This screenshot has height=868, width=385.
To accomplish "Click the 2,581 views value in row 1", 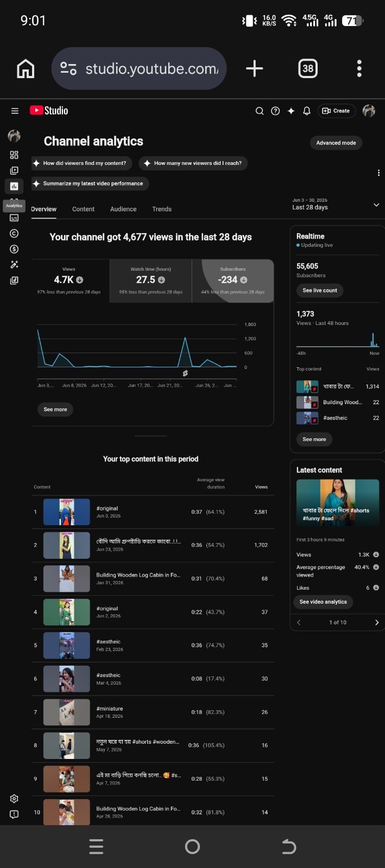I will [x=261, y=512].
